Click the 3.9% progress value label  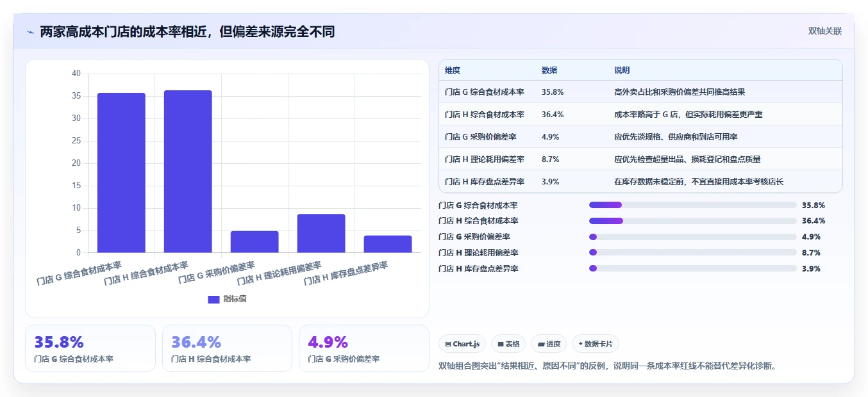(x=811, y=269)
